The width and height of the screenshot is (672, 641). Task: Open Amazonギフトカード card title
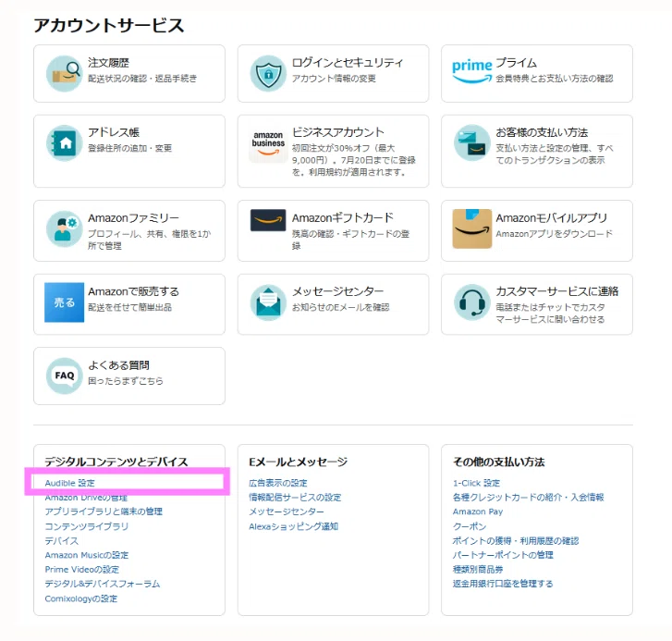(342, 217)
